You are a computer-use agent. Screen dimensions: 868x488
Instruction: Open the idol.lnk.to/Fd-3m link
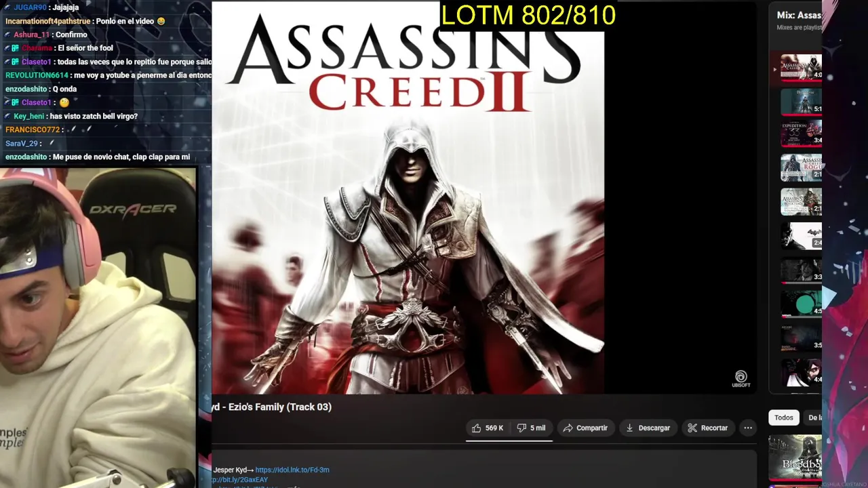[x=292, y=470]
